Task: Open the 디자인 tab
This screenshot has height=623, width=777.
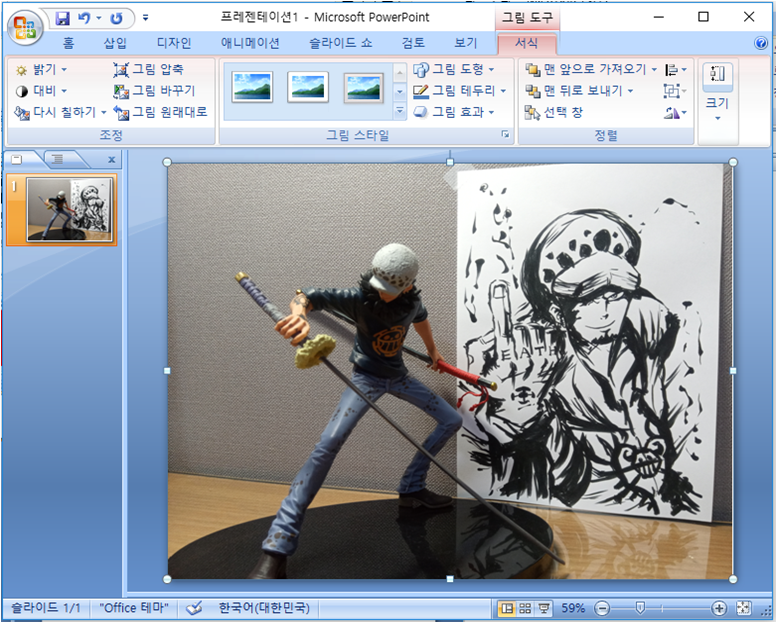Action: (x=174, y=43)
